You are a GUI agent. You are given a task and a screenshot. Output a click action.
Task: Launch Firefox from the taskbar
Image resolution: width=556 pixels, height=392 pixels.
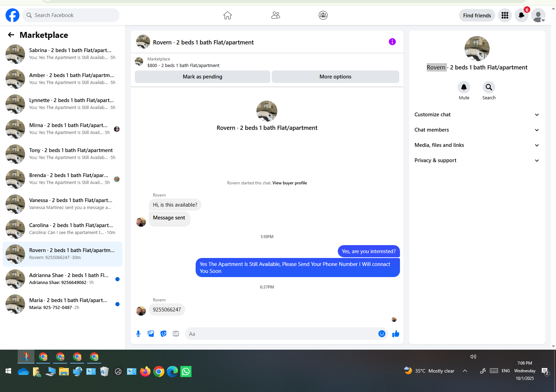click(x=145, y=372)
